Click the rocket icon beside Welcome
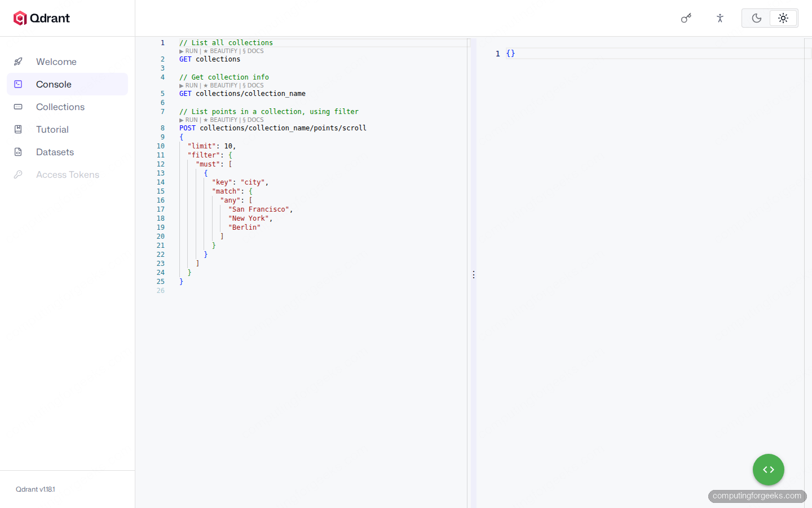Screen dimensions: 812x508 18,62
